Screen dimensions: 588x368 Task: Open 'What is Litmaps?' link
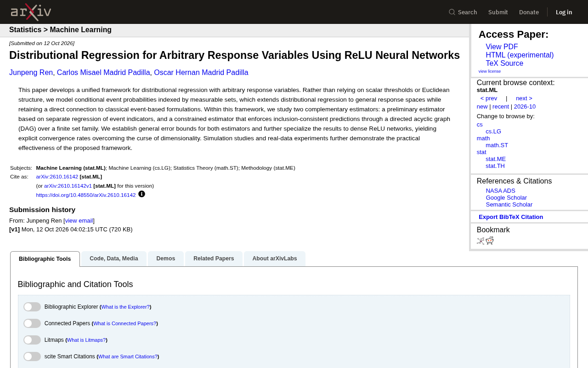tap(86, 340)
